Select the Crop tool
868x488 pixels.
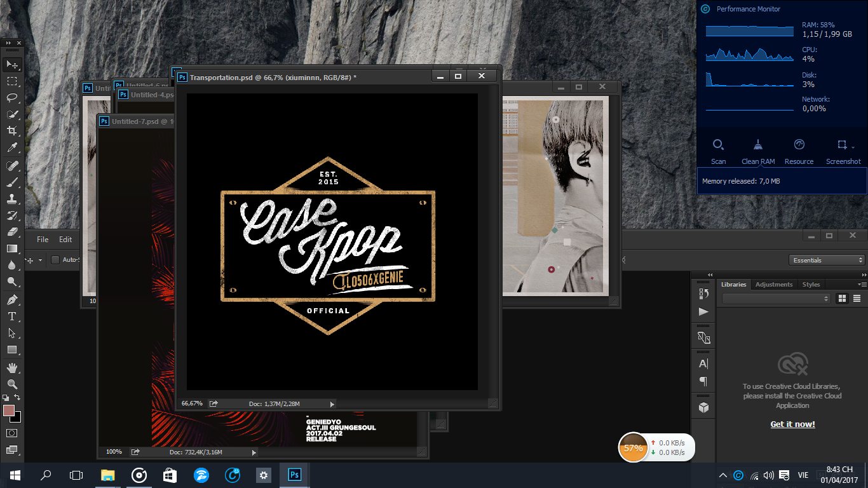click(x=12, y=131)
